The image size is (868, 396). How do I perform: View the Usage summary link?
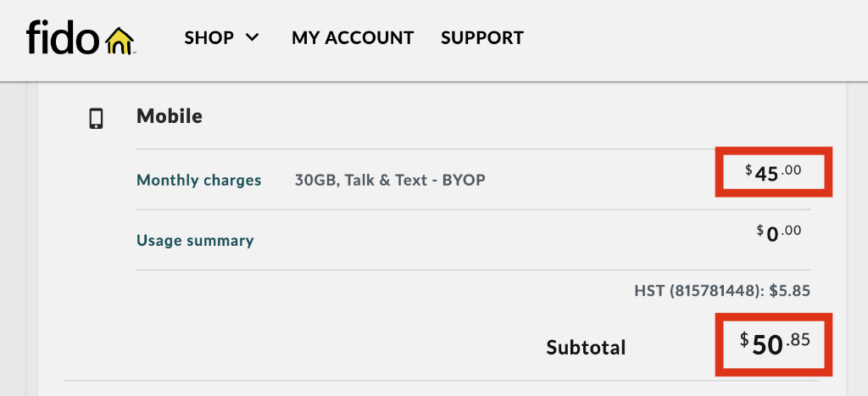point(195,241)
